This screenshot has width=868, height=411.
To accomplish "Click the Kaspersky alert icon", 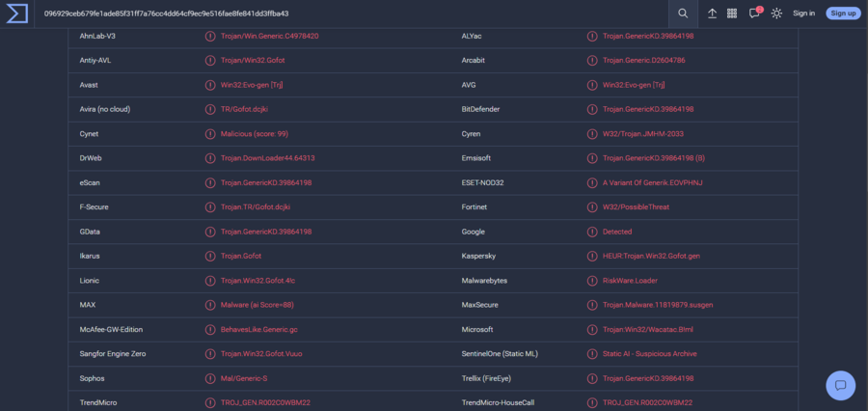I will tap(592, 256).
